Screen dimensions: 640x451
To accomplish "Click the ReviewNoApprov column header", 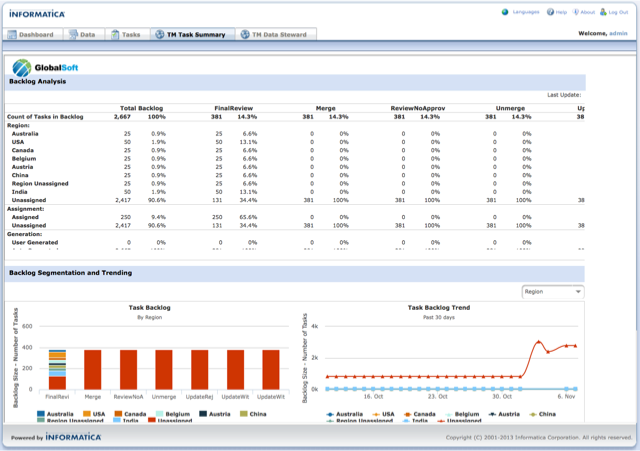I will click(x=418, y=108).
